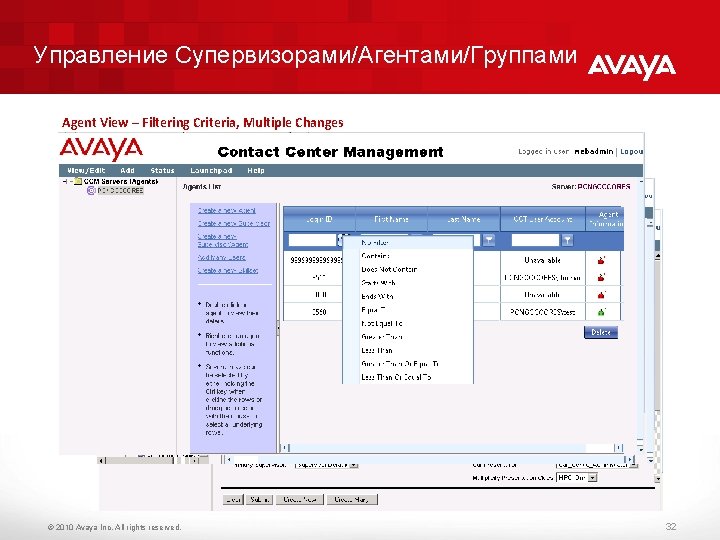720x540 pixels.
Task: Choose Less Than Or Equal To option
Action: [408, 377]
